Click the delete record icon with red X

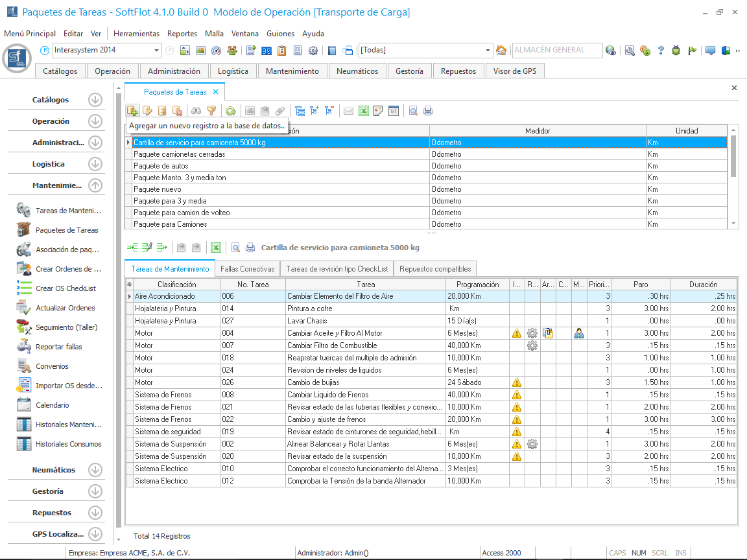click(x=177, y=111)
